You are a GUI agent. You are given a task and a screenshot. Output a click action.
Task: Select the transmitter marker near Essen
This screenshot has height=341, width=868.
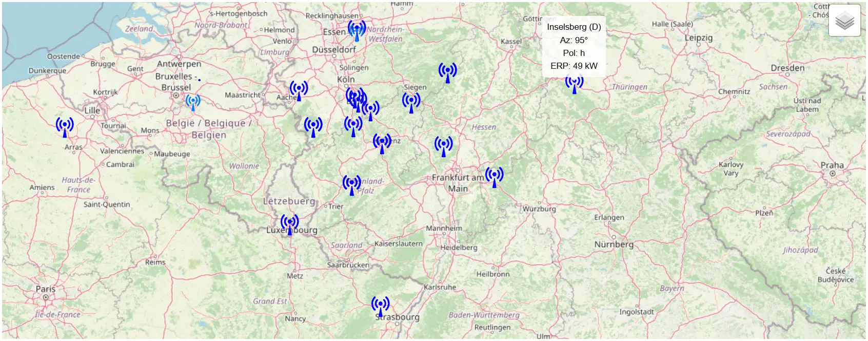pos(357,31)
